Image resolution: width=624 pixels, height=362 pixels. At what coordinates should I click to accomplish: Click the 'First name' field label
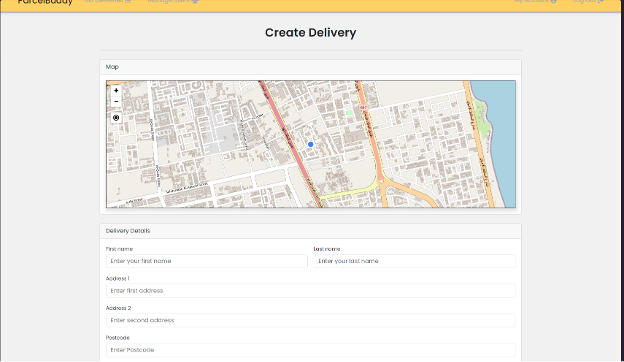click(x=119, y=249)
